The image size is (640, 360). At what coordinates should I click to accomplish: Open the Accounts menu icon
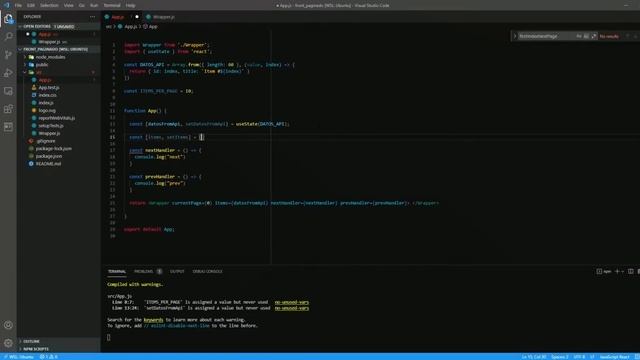(x=8, y=325)
